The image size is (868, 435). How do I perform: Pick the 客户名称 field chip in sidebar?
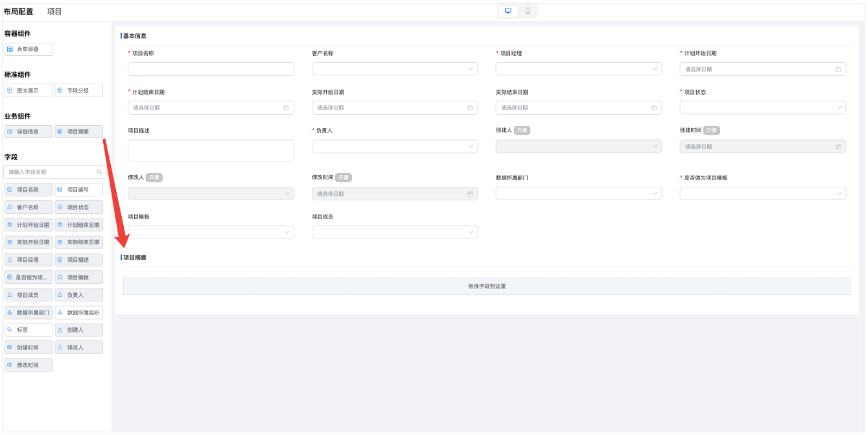point(29,207)
